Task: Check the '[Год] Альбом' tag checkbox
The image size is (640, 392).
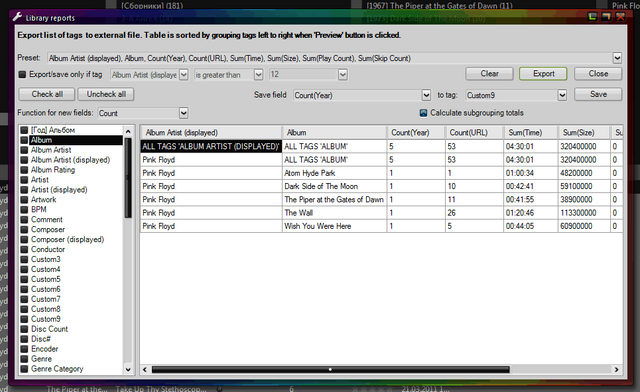Action: 24,130
